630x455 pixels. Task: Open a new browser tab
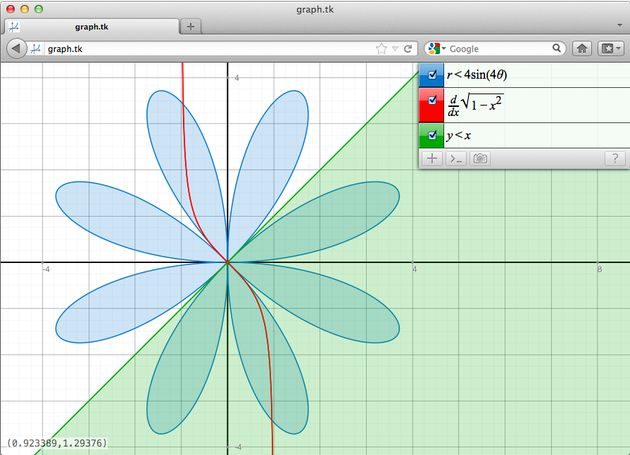(190, 26)
